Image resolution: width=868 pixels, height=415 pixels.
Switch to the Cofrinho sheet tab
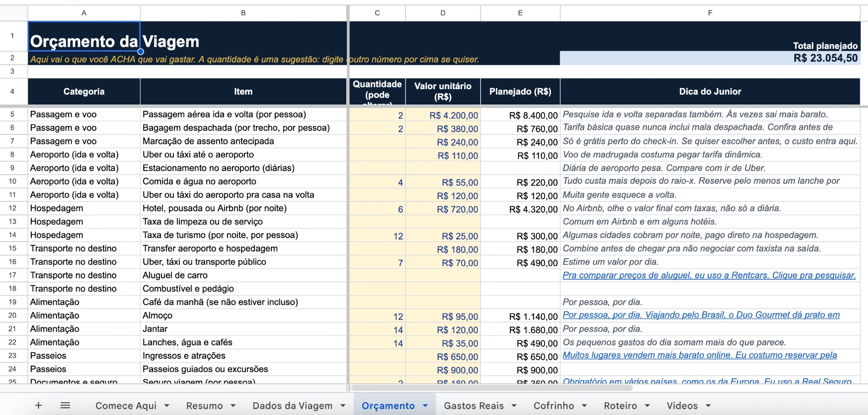pos(554,405)
